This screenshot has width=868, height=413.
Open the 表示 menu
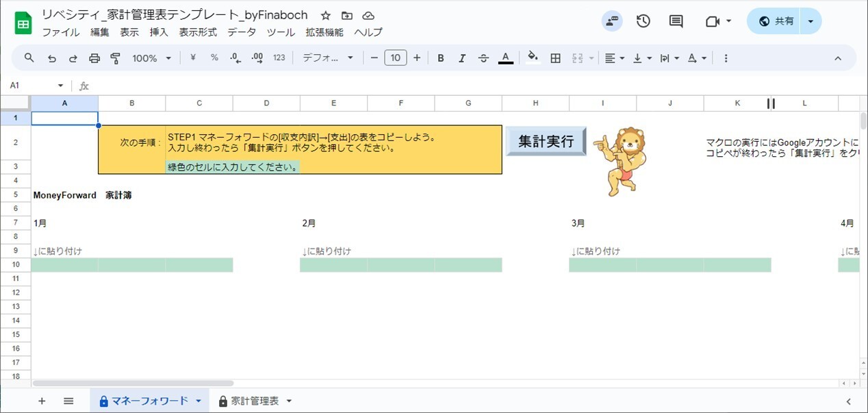point(129,32)
